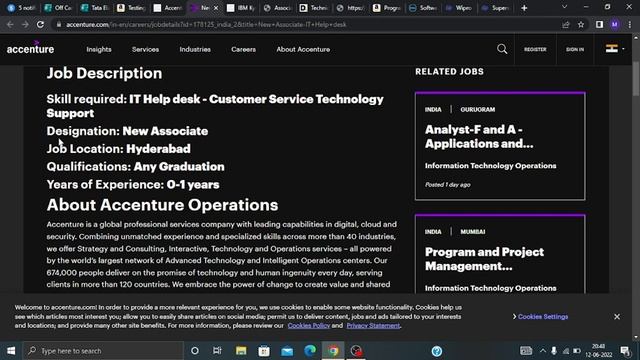Open the Windows Start menu
640x360 pixels.
click(x=11, y=351)
